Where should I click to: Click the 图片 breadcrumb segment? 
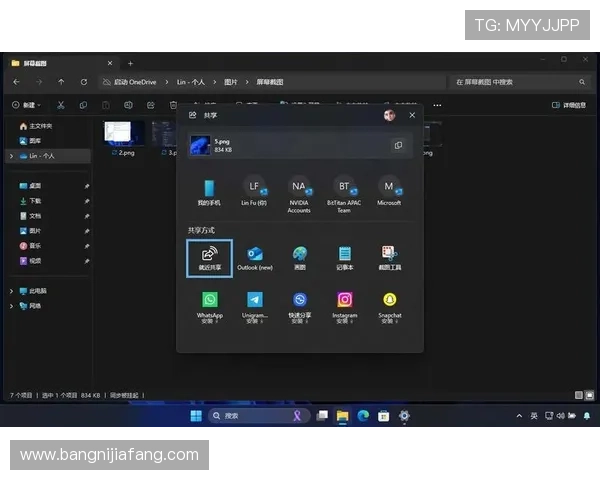(231, 82)
